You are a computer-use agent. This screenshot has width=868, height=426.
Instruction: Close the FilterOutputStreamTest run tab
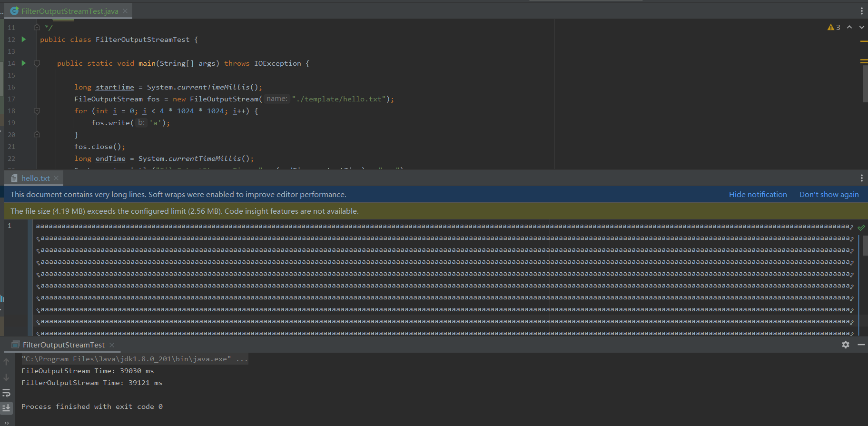(x=112, y=345)
